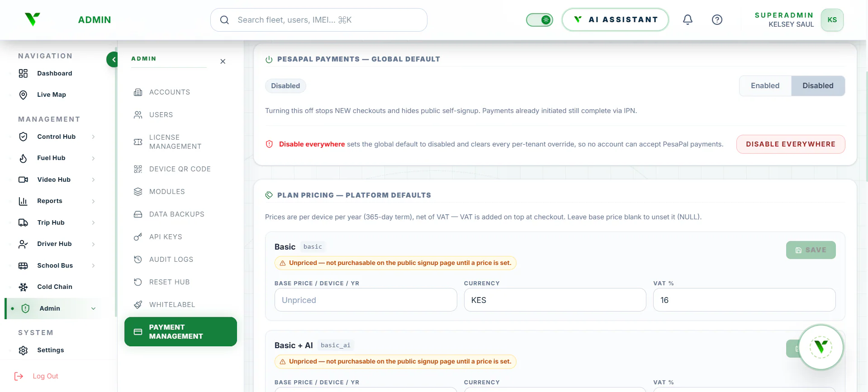Click the Log Out arrow icon
Screen dimensions: 868x392
(x=19, y=376)
